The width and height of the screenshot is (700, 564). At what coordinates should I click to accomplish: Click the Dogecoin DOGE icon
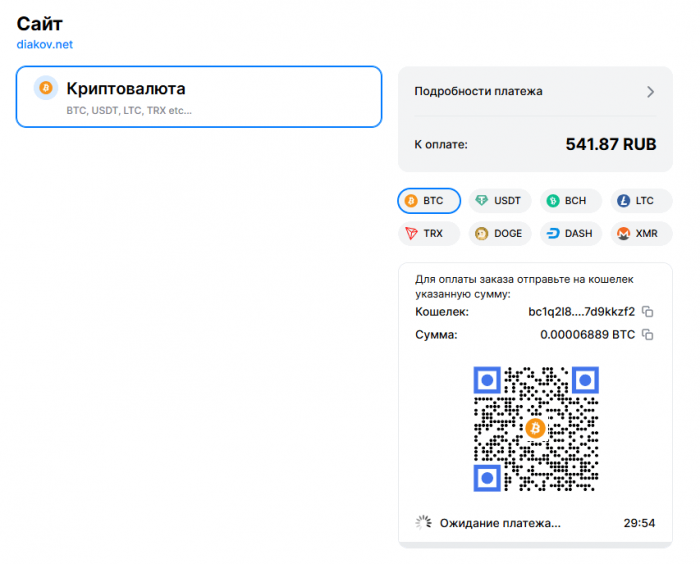[x=482, y=233]
